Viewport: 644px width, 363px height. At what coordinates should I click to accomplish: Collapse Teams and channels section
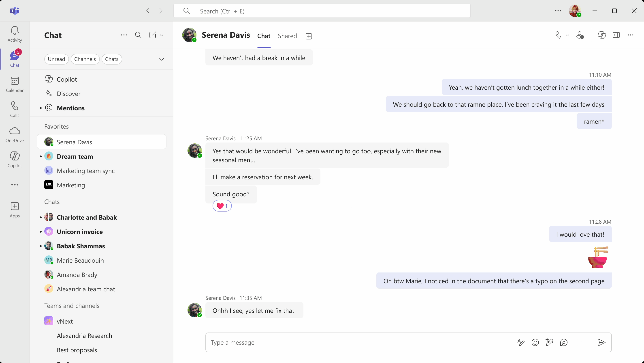pyautogui.click(x=72, y=306)
